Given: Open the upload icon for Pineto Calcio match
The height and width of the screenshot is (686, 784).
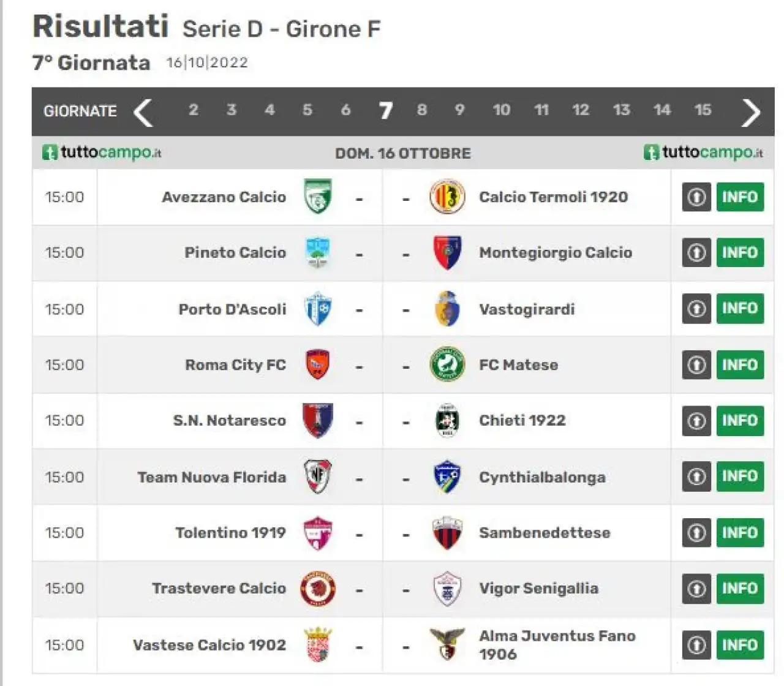Looking at the screenshot, I should point(696,252).
